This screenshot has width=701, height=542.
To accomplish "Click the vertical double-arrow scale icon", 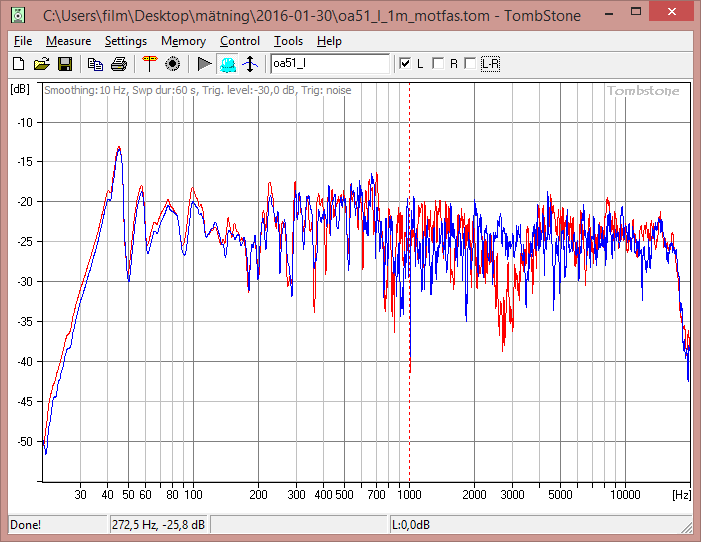I will (x=250, y=64).
